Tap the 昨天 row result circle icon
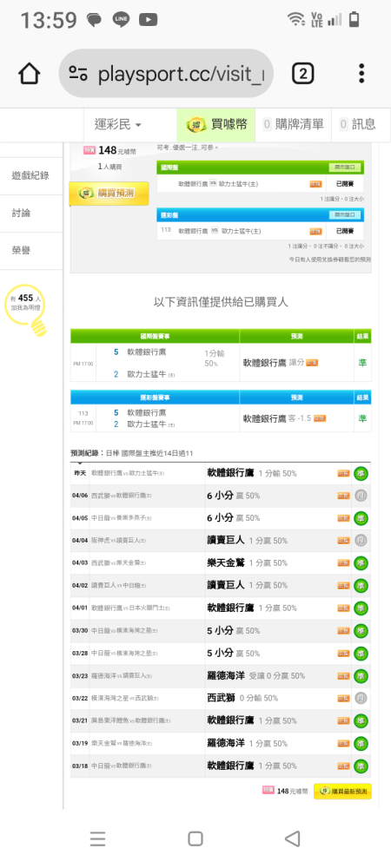The image size is (391, 868). coord(361,474)
